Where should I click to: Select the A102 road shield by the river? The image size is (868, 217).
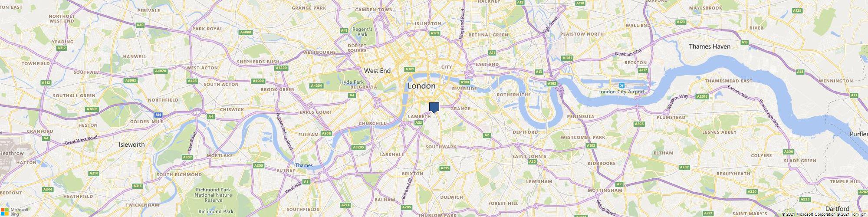pyautogui.click(x=552, y=83)
